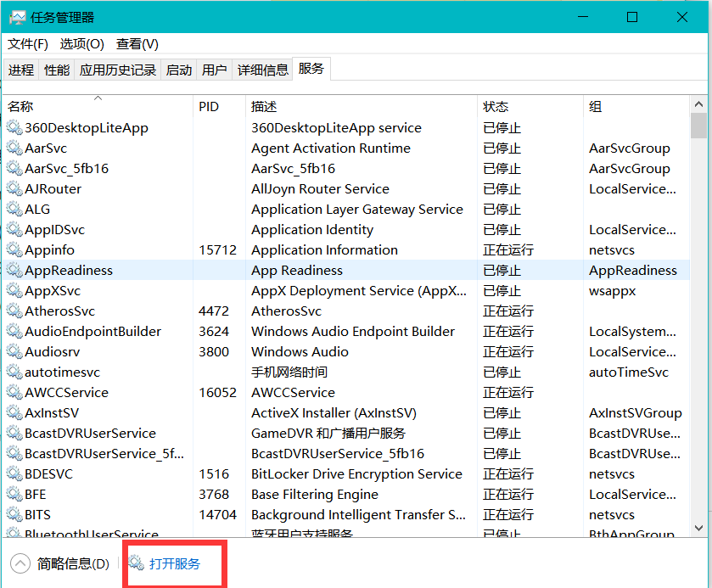The width and height of the screenshot is (712, 588).
Task: Click the ALG service gear icon
Action: tap(14, 210)
